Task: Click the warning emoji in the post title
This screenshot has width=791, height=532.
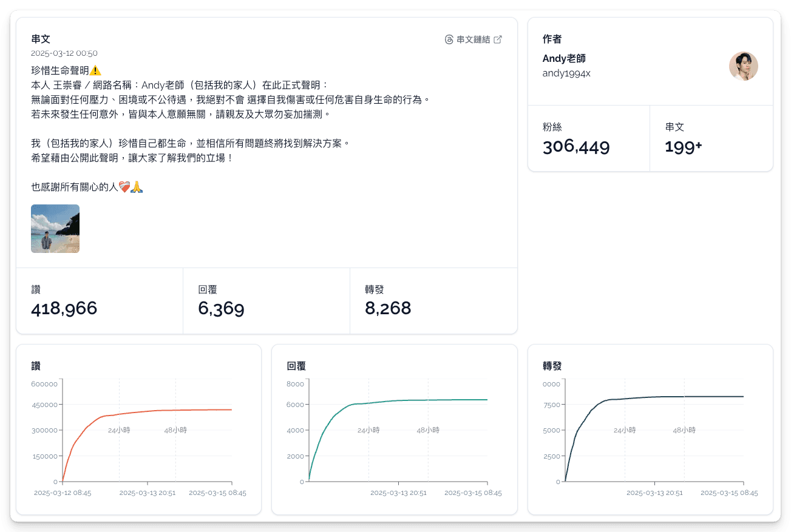Action: pos(95,70)
